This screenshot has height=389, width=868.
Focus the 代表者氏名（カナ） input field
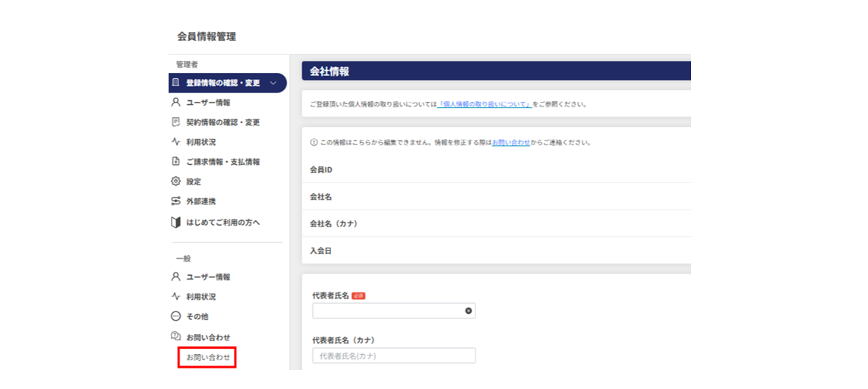click(x=393, y=356)
